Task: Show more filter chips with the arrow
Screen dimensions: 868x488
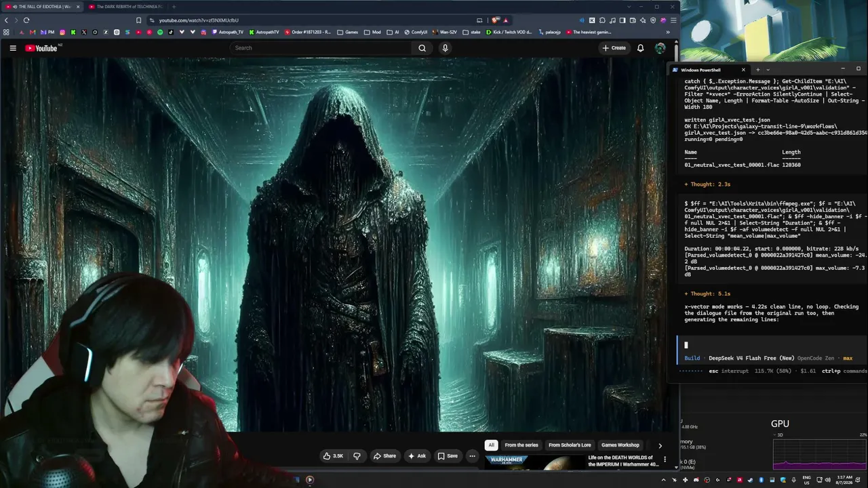Action: (x=660, y=445)
